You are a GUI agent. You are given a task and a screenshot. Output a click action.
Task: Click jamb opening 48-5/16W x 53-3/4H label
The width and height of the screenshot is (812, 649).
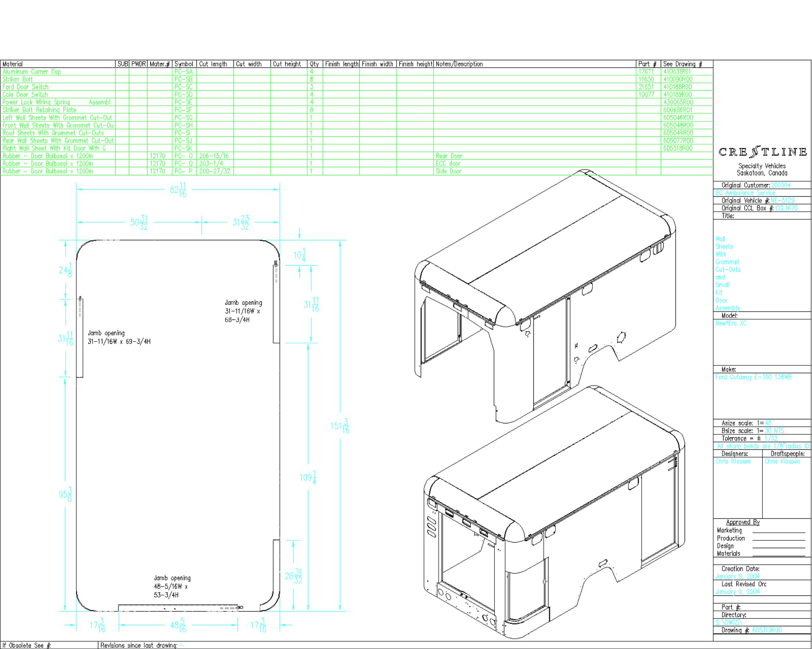coord(172,586)
